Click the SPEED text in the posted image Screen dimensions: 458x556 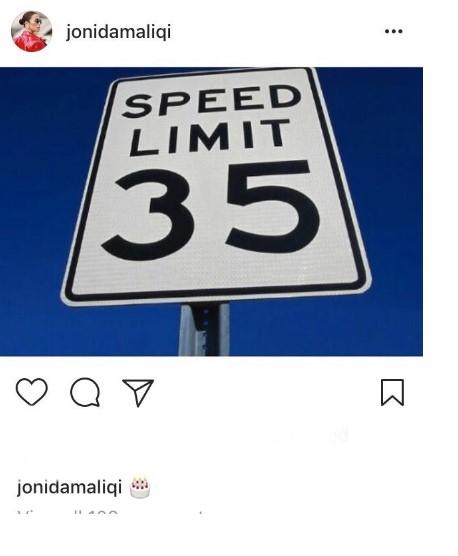(x=211, y=100)
